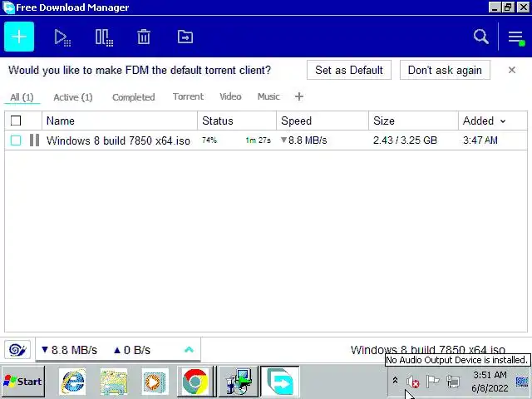
Task: Start all downloads using the play icon
Action: click(62, 37)
